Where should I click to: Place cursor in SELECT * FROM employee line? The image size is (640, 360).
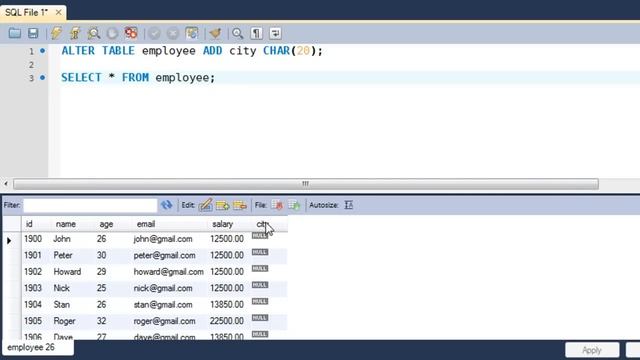click(x=138, y=78)
